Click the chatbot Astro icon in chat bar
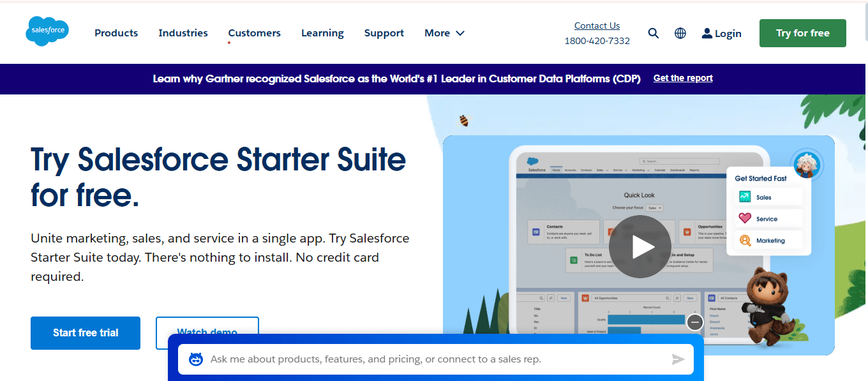The image size is (868, 381). click(x=196, y=359)
